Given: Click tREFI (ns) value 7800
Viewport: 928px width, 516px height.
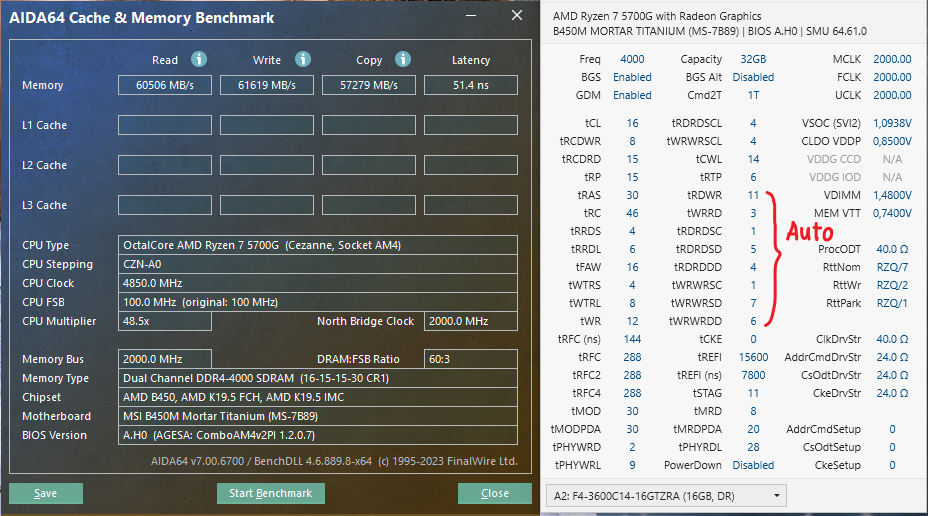Looking at the screenshot, I should 753,375.
